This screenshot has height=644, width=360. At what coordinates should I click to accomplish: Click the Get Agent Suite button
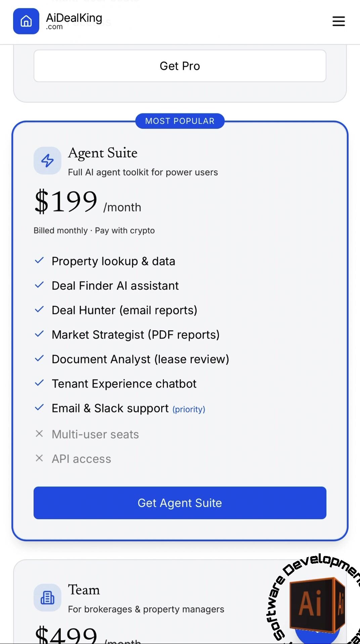180,503
